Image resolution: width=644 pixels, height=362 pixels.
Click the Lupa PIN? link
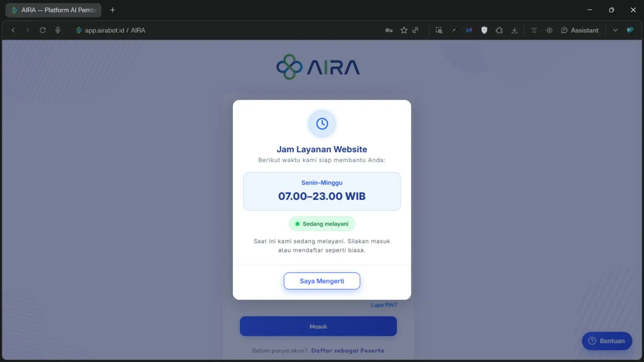coord(384,305)
